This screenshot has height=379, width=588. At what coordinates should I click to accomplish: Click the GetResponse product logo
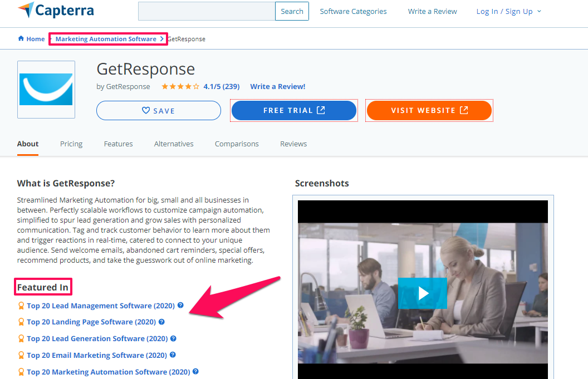coord(46,90)
